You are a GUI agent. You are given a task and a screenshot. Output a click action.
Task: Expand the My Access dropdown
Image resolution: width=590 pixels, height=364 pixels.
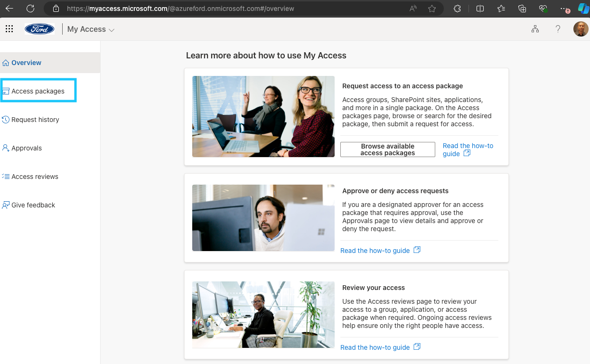tap(91, 29)
